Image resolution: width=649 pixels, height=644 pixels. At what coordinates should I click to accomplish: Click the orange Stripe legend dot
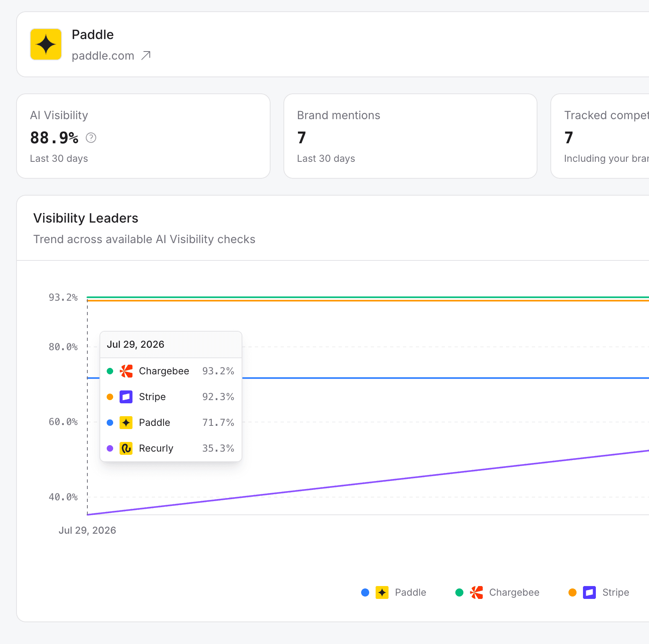(573, 592)
